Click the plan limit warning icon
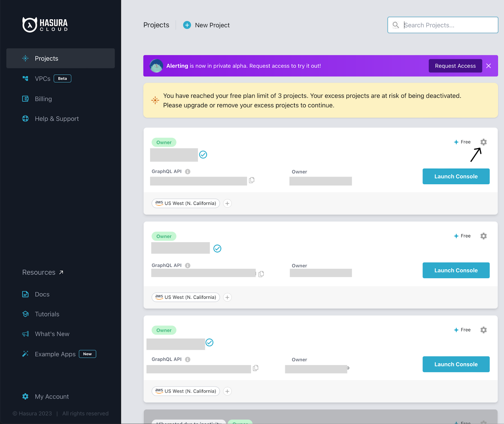Image resolution: width=504 pixels, height=424 pixels. [x=155, y=101]
